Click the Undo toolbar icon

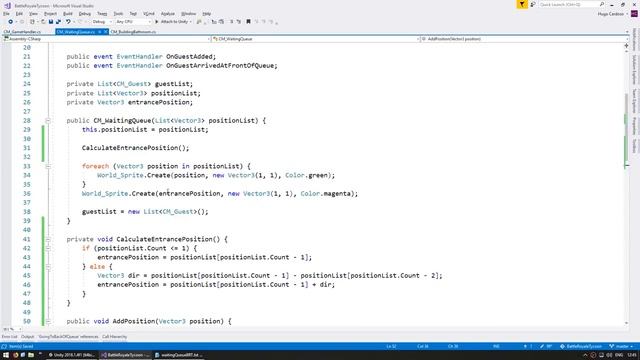(x=68, y=22)
